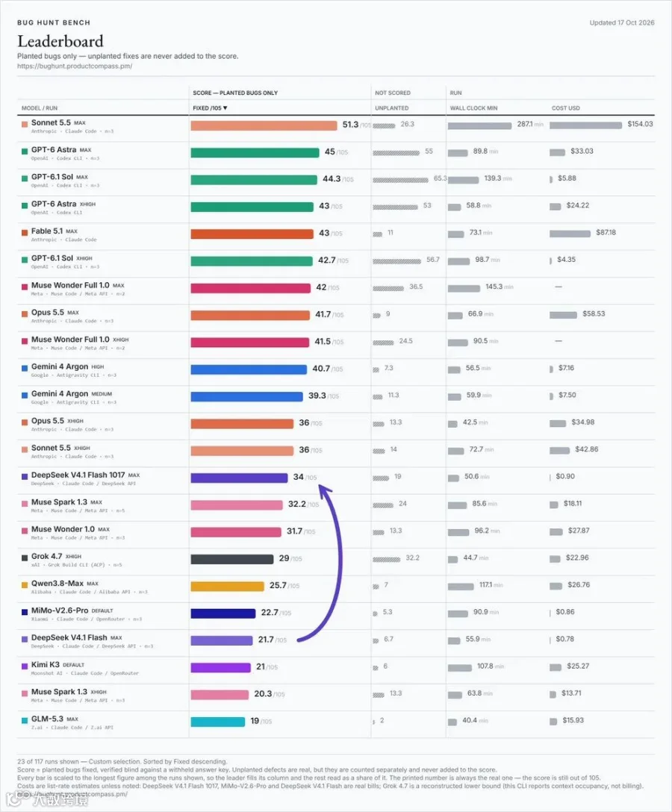Click the Sonnet 5.5 MAX cost bar

(x=585, y=125)
